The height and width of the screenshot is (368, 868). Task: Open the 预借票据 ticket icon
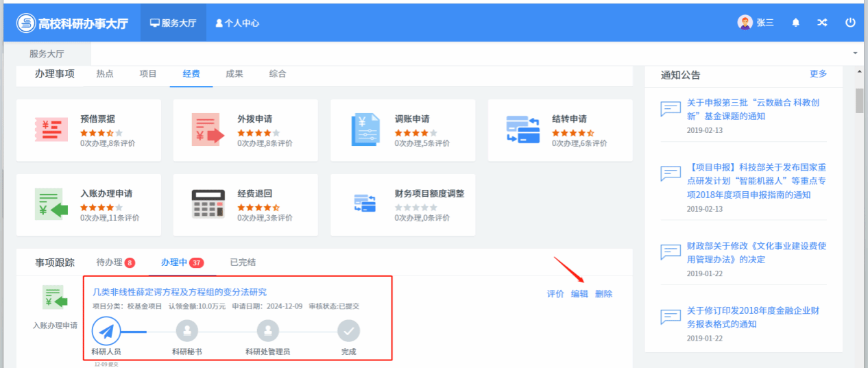51,130
